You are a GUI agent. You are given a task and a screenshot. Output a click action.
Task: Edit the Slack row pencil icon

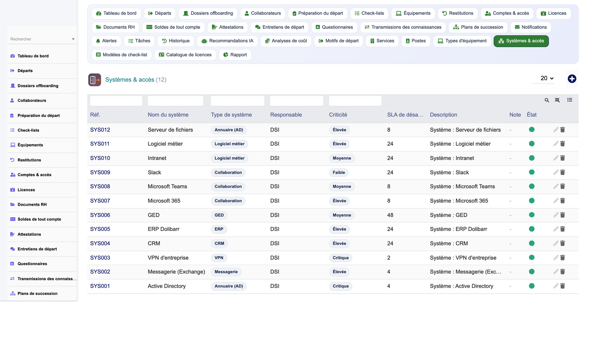click(x=556, y=172)
